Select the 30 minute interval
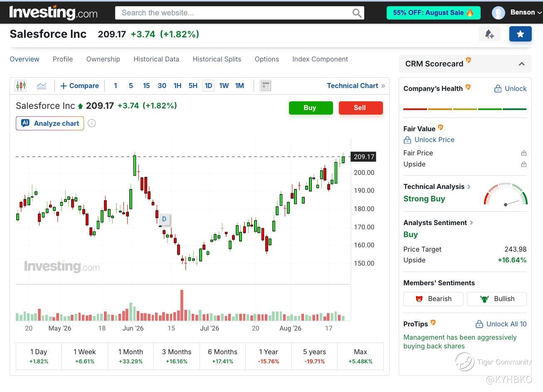This screenshot has height=392, width=543. tap(162, 86)
